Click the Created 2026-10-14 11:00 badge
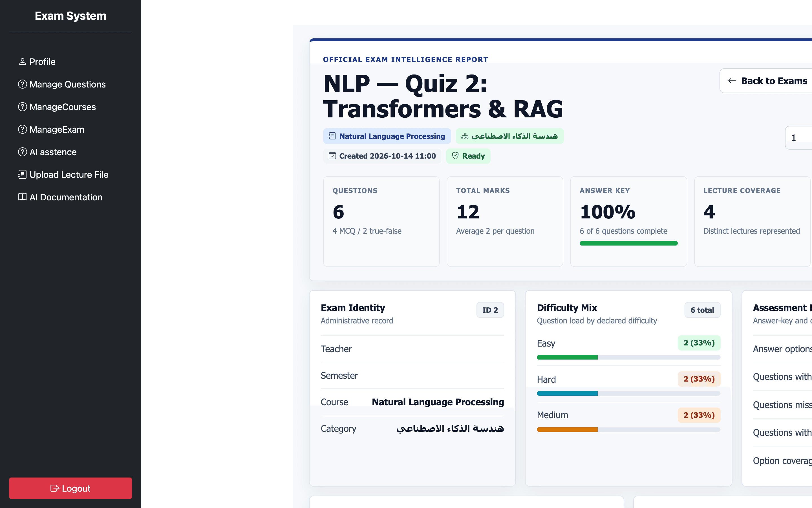Screen dimensions: 812x508 tap(382, 156)
